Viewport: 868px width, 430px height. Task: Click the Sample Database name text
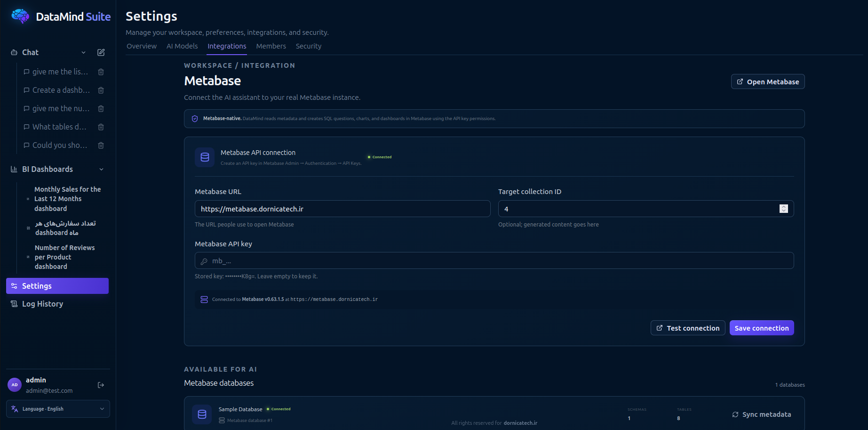(x=240, y=409)
